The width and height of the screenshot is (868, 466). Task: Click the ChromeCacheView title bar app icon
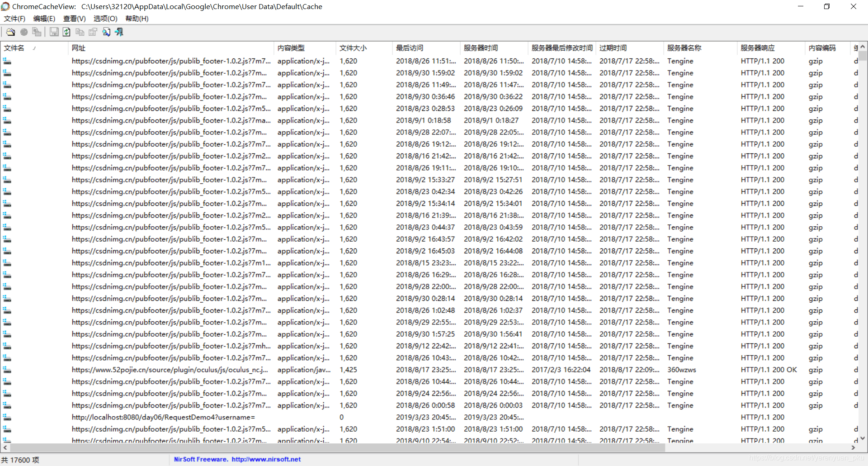[x=5, y=6]
